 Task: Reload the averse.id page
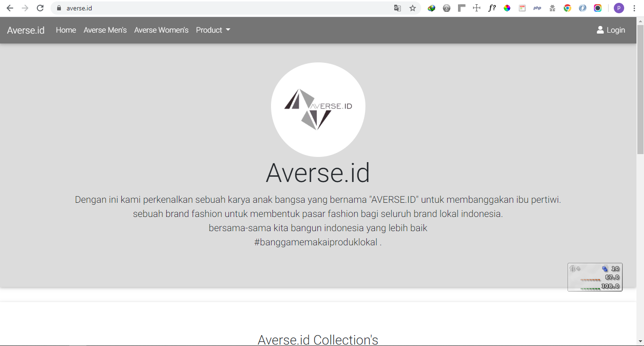[40, 8]
